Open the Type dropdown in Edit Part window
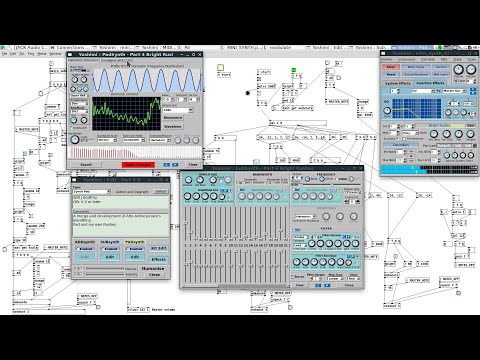The height and width of the screenshot is (360, 480). (x=92, y=192)
